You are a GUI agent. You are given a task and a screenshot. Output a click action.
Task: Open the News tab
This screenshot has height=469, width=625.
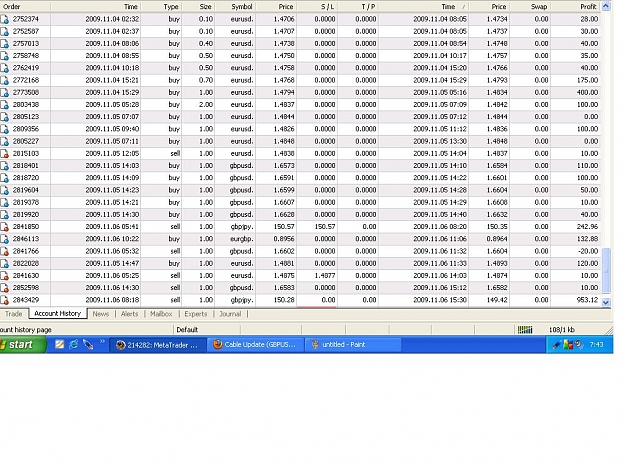[101, 314]
